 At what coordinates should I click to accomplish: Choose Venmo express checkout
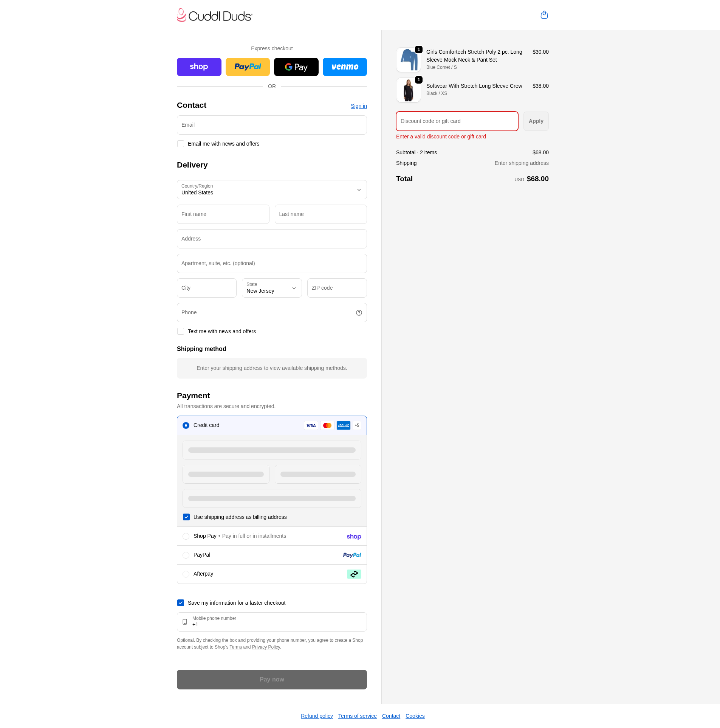click(x=344, y=67)
